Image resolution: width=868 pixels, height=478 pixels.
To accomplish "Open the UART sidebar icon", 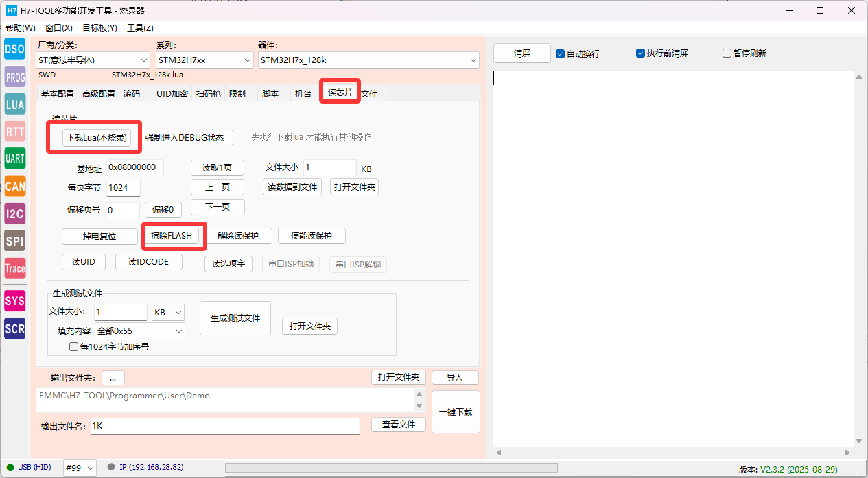I will 14,158.
